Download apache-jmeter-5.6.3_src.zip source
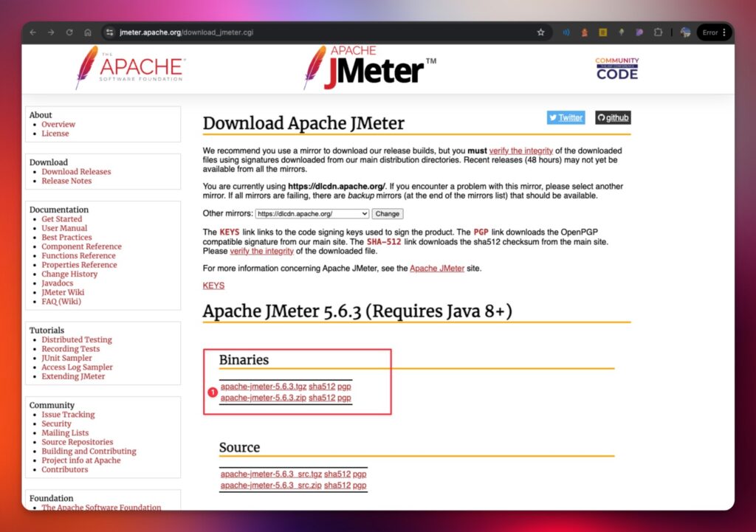 [271, 486]
